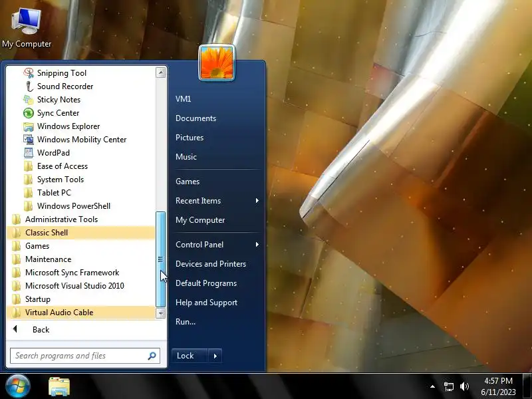This screenshot has height=399, width=532.
Task: Click the Microsoft Sync Framework folder icon
Action: pos(16,273)
